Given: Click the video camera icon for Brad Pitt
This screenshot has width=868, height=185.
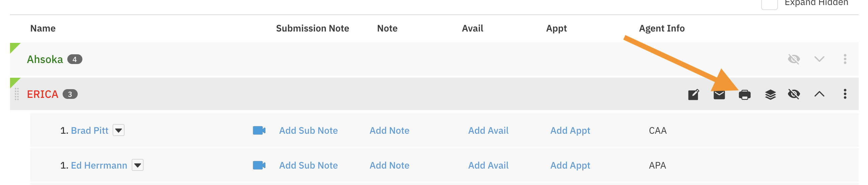Looking at the screenshot, I should click(x=259, y=130).
